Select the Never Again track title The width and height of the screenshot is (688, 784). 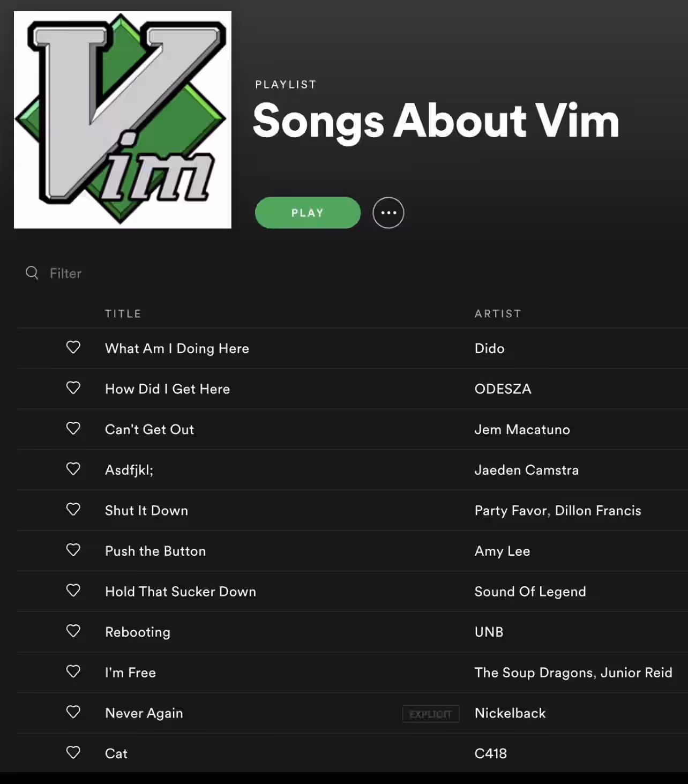(144, 713)
